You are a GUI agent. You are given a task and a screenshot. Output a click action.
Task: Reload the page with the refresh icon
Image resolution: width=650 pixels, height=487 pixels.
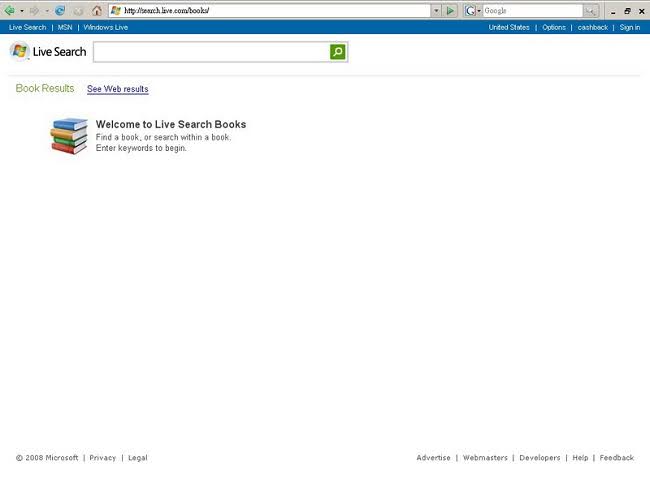coord(60,10)
